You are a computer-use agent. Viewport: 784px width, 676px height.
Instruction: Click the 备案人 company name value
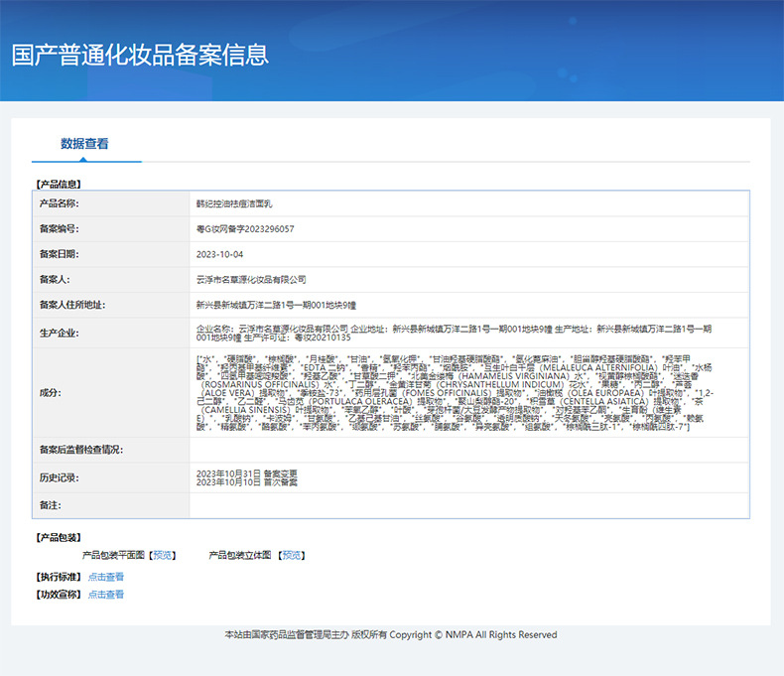click(x=251, y=280)
